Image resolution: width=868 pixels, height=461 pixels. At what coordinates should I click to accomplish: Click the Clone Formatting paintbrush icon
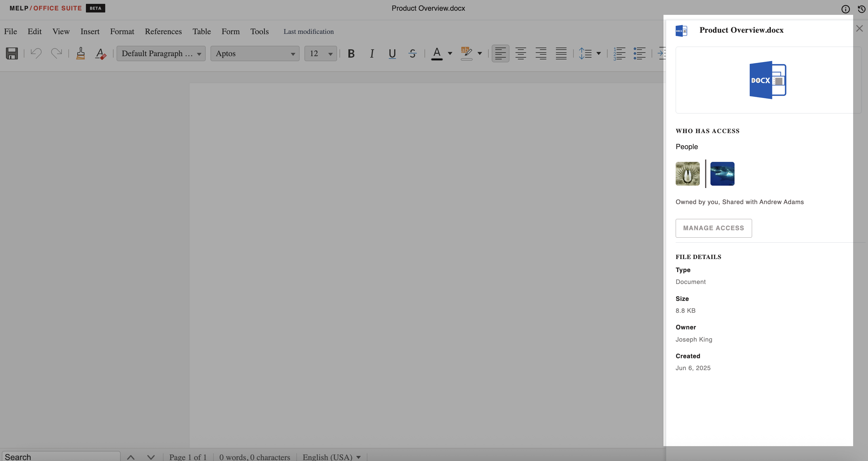81,53
